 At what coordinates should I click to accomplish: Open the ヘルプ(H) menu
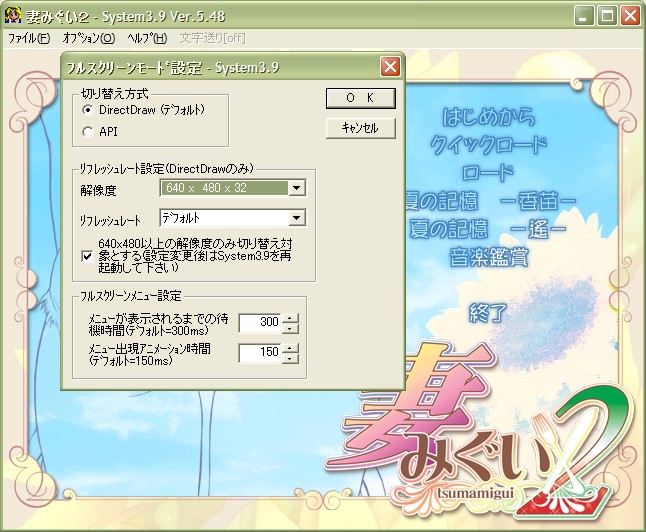pyautogui.click(x=147, y=38)
